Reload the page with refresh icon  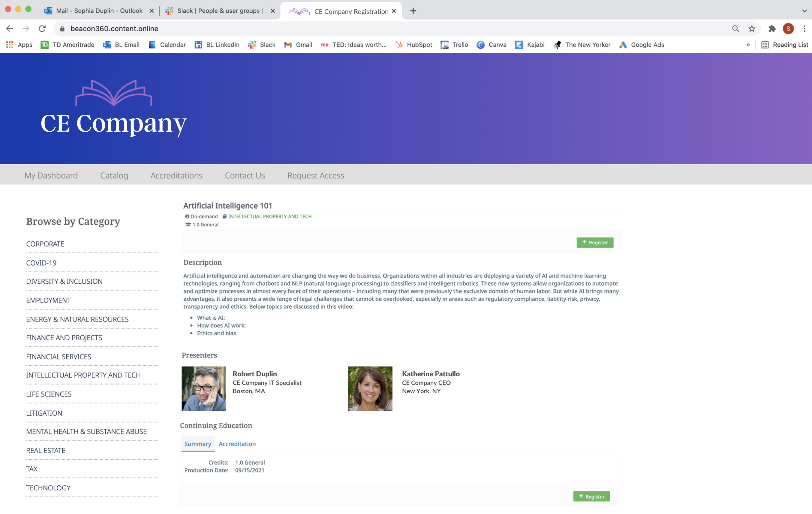(x=42, y=29)
